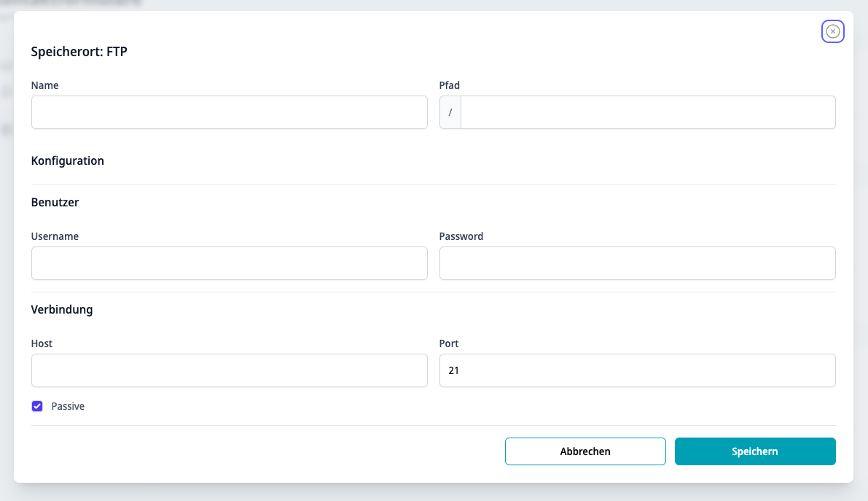Click the Verbindung section heading
Screen dimensions: 868x501
coord(62,309)
